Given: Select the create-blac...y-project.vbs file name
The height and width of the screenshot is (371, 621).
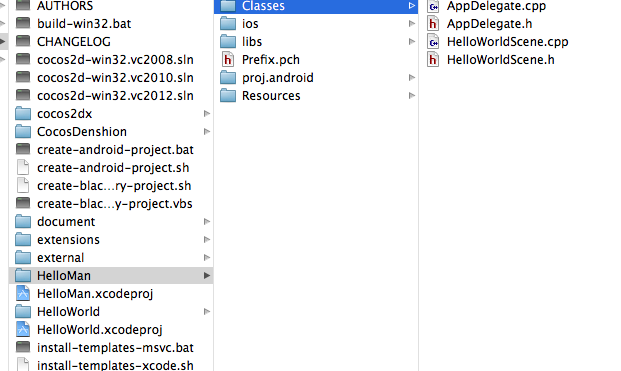Looking at the screenshot, I should pos(115,204).
